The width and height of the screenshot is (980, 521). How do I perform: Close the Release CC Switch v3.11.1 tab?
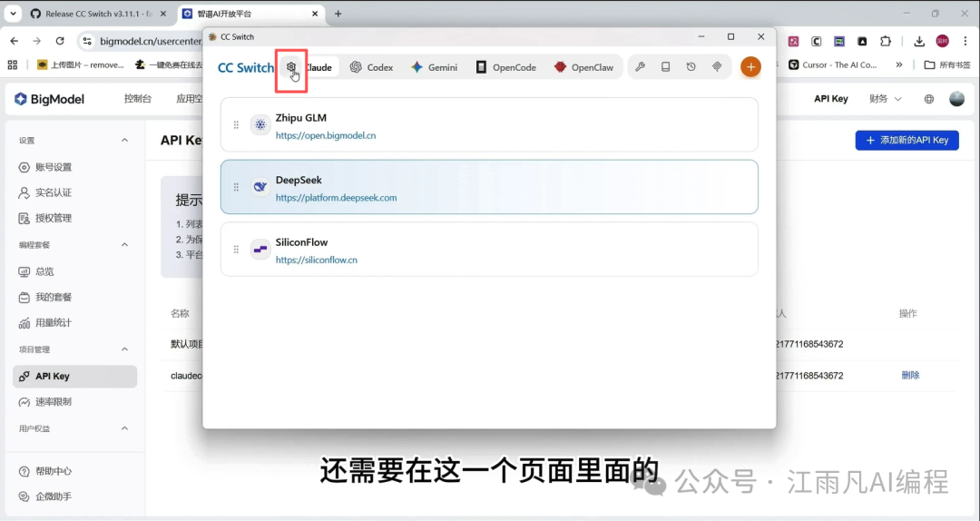click(163, 14)
